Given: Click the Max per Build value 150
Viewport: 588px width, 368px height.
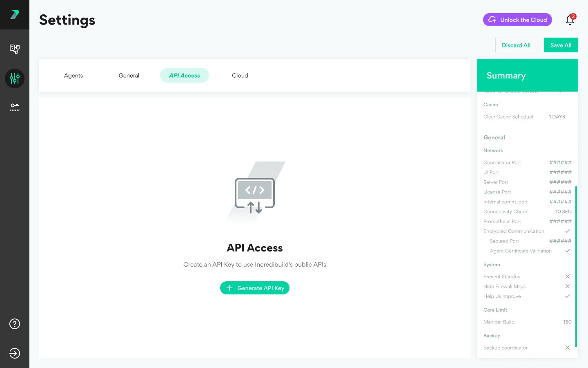Looking at the screenshot, I should (567, 322).
